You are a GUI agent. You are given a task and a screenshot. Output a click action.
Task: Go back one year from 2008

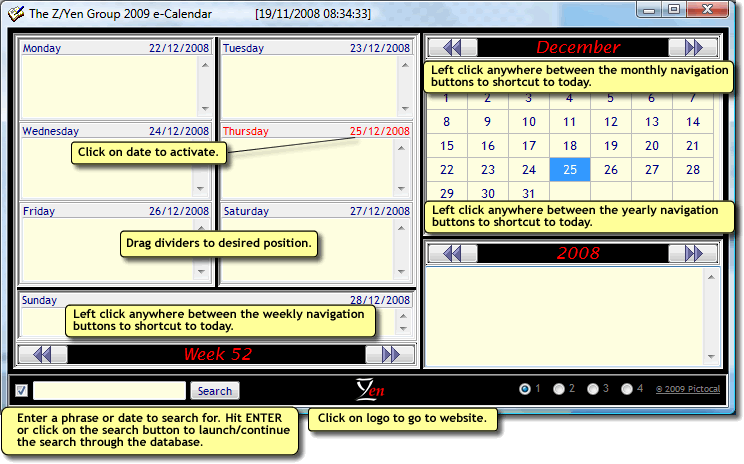click(453, 253)
